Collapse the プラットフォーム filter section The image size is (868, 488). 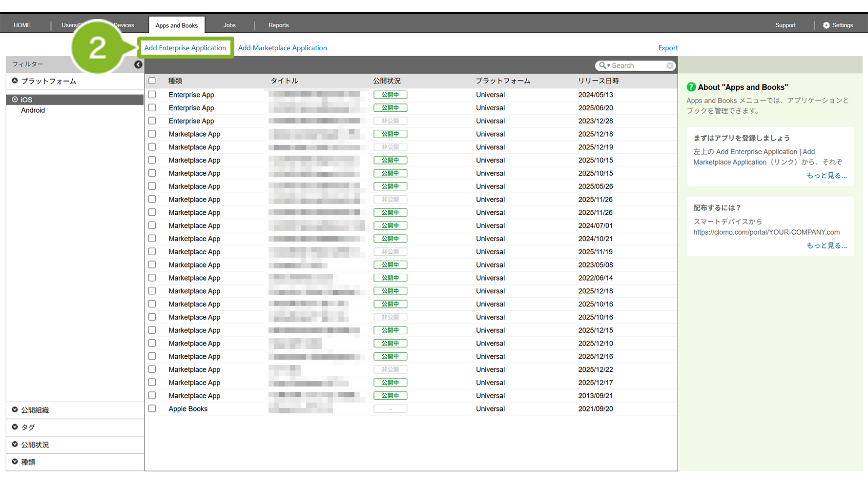point(15,81)
